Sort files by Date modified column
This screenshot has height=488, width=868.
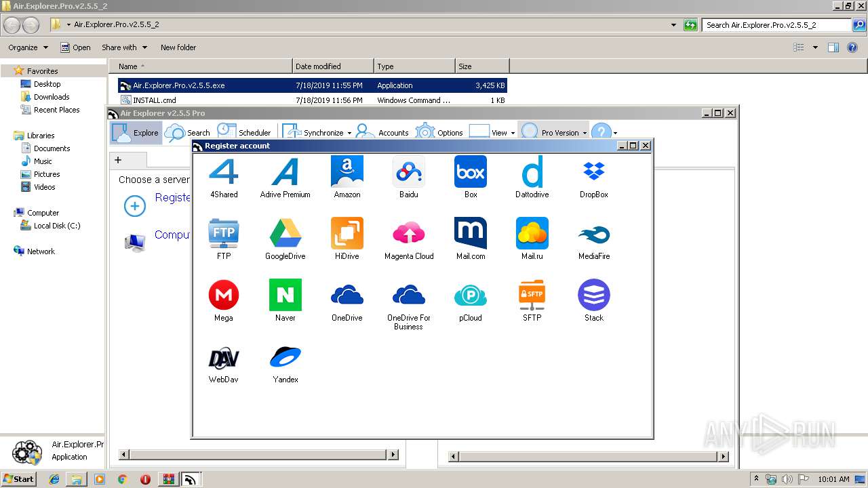(x=333, y=66)
